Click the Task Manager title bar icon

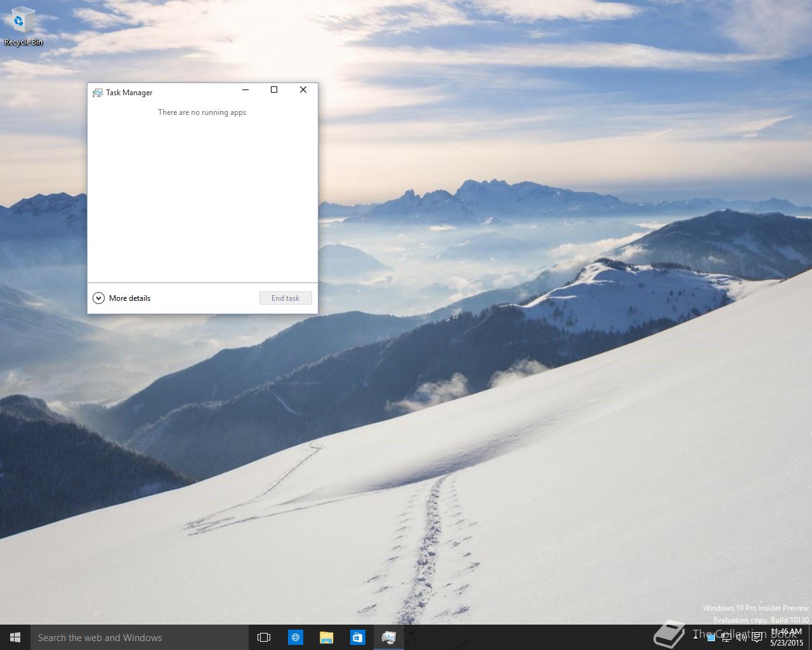(98, 93)
